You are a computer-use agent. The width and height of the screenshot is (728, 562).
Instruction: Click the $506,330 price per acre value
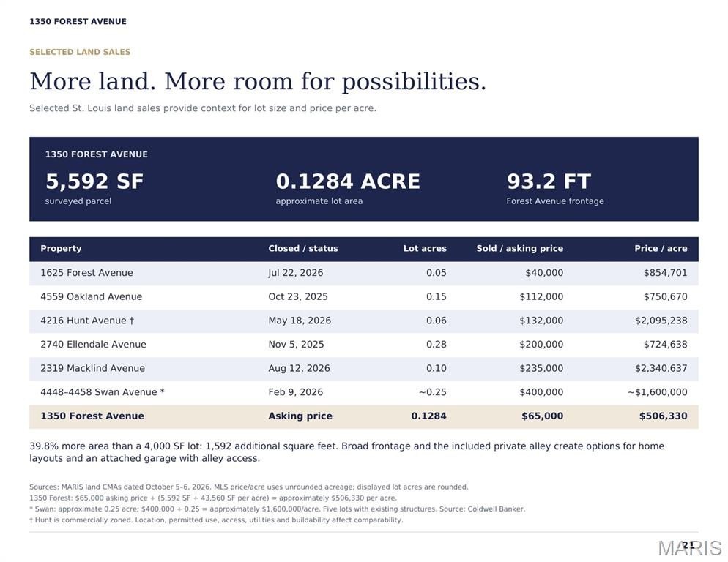click(663, 416)
